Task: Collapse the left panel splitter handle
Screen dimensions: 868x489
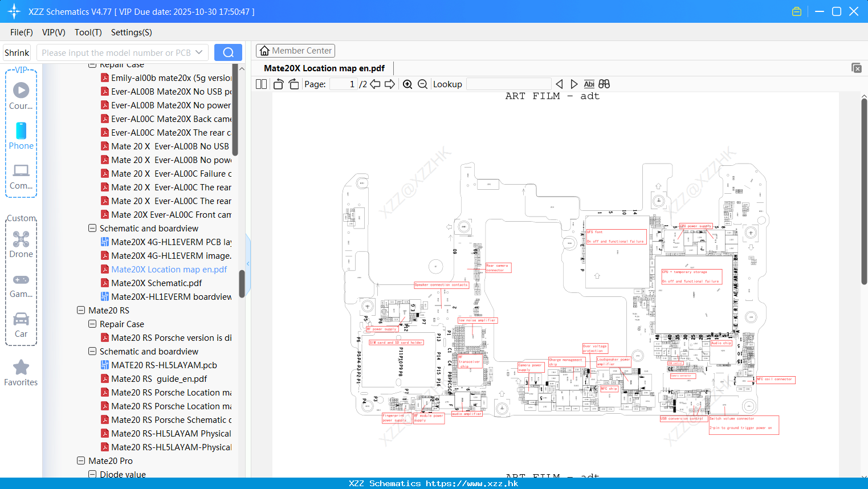Action: (248, 263)
